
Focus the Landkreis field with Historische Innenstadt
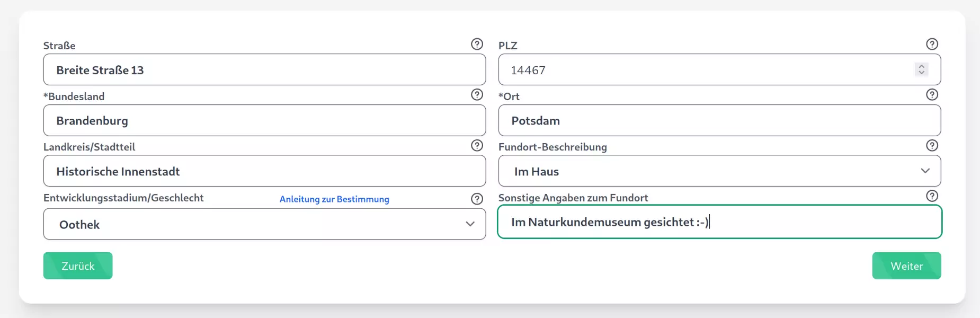(x=264, y=171)
